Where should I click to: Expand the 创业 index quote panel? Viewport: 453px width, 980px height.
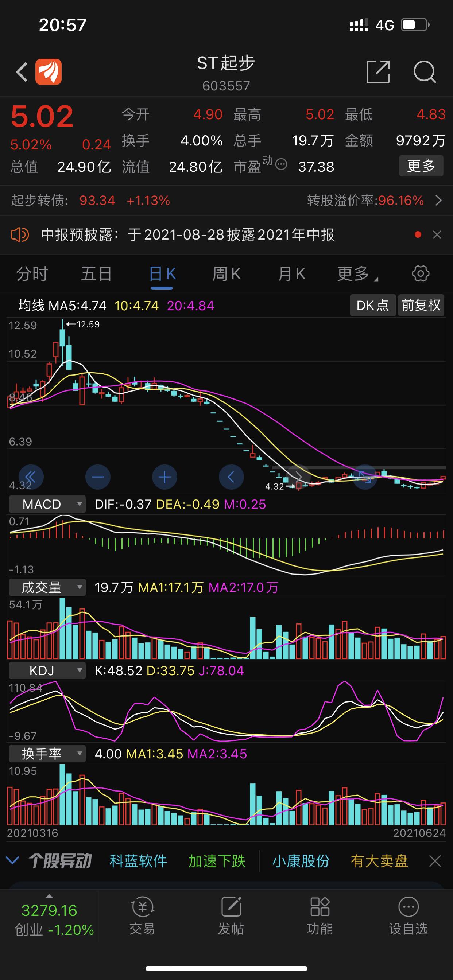tap(50, 896)
